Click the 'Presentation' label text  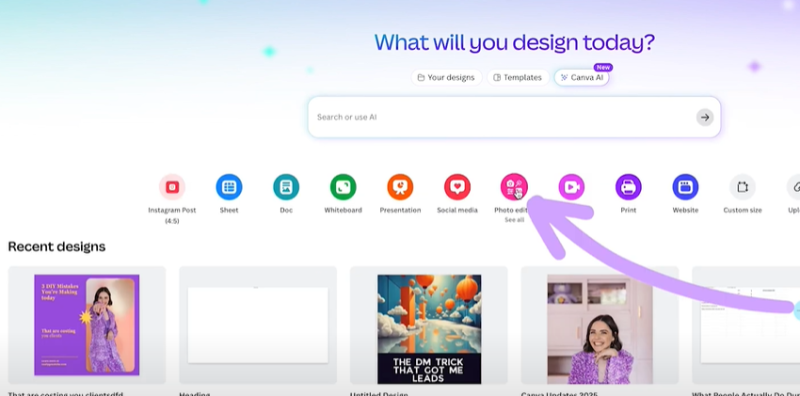pyautogui.click(x=400, y=210)
